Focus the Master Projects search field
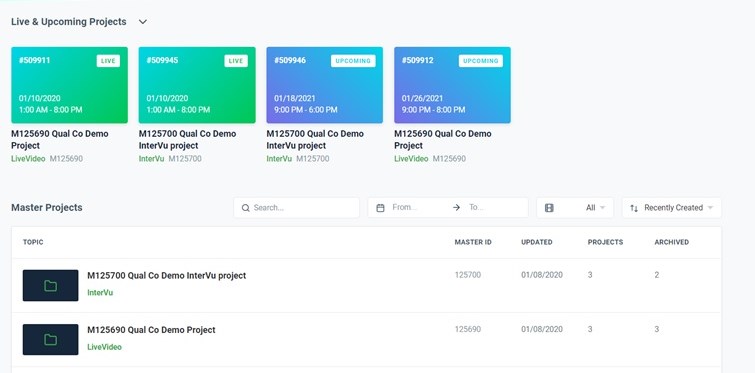The height and width of the screenshot is (373, 755). click(297, 207)
